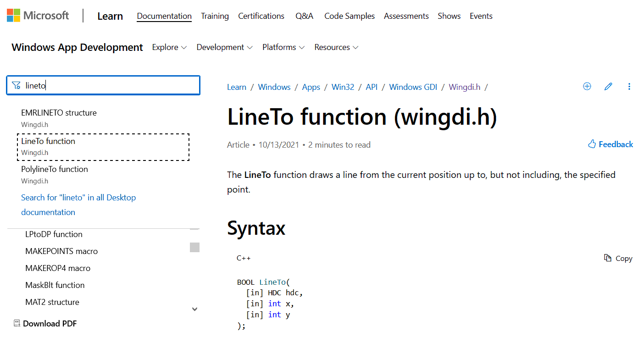Click the Win32 breadcrumb link

pos(343,87)
